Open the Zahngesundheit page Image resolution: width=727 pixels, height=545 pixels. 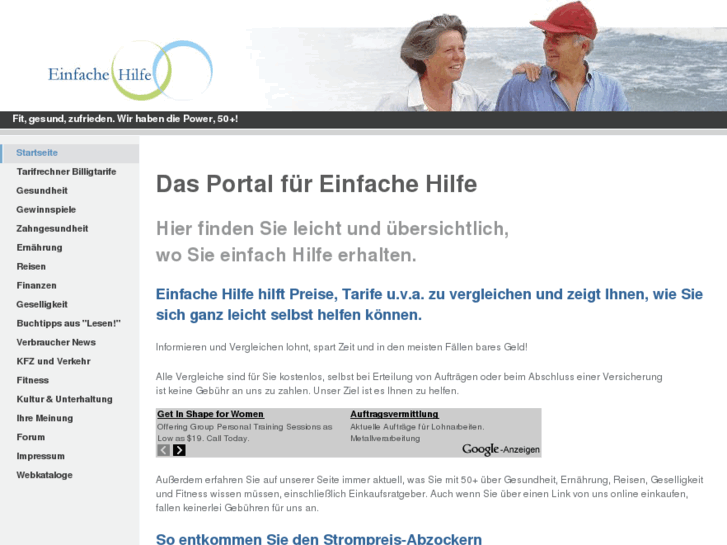52,229
